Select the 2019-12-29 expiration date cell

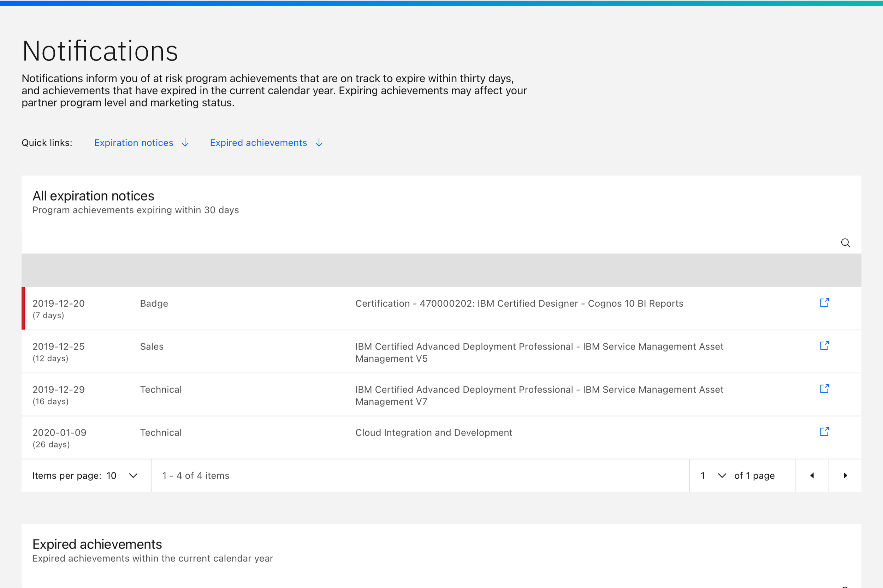(x=59, y=390)
